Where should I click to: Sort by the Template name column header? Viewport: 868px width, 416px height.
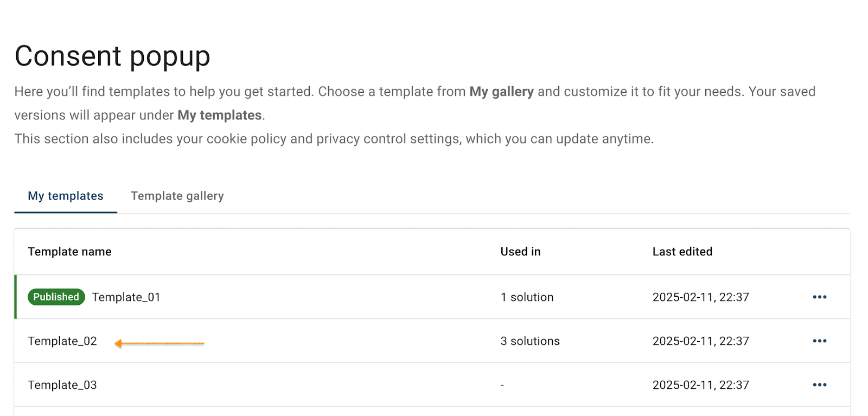69,251
